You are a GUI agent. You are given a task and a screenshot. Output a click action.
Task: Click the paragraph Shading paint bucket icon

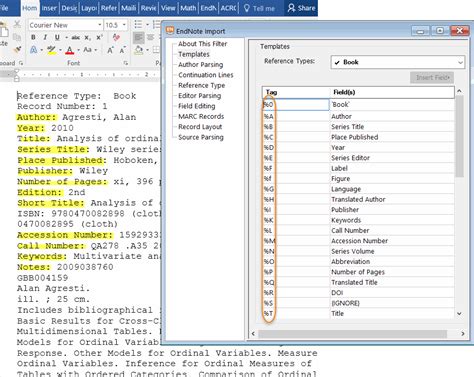tap(139, 50)
